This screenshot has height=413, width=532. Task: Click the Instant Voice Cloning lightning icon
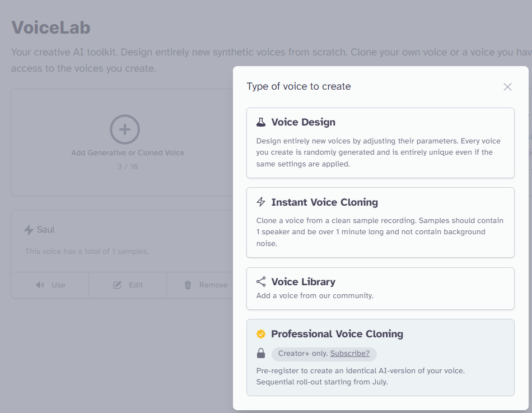click(x=261, y=202)
